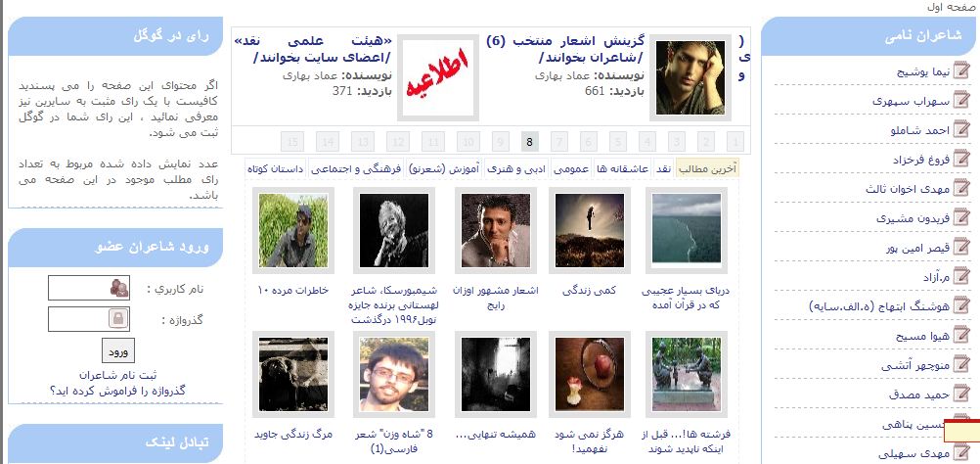Click the notepad icon beside فریدون مشیری
Viewport: 980px width, 464px height.
(962, 217)
